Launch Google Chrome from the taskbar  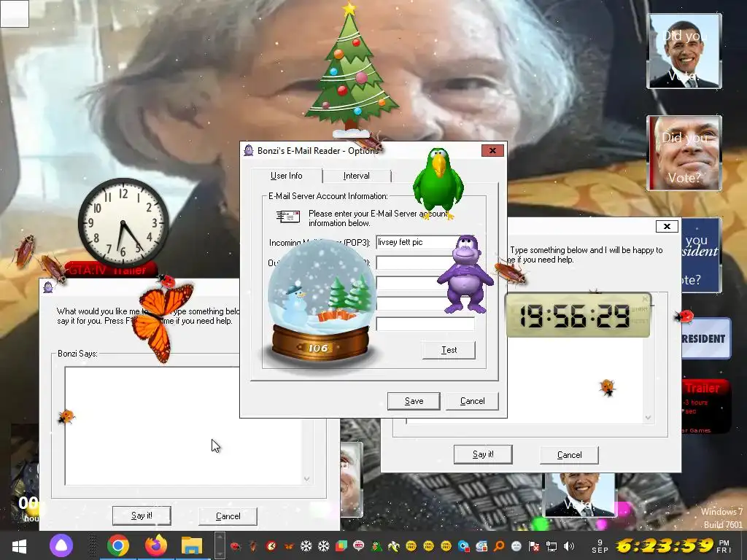point(117,545)
